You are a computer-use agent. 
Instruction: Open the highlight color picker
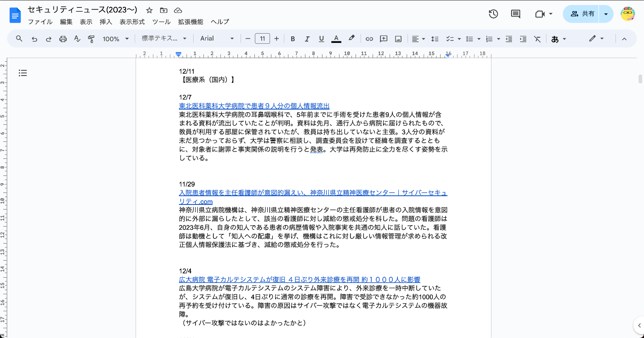pos(351,39)
